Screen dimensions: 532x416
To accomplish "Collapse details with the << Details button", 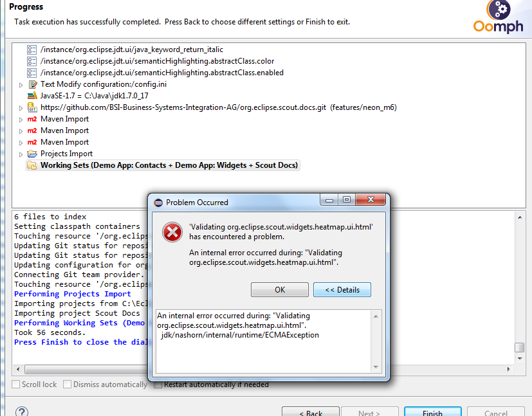I will point(342,290).
